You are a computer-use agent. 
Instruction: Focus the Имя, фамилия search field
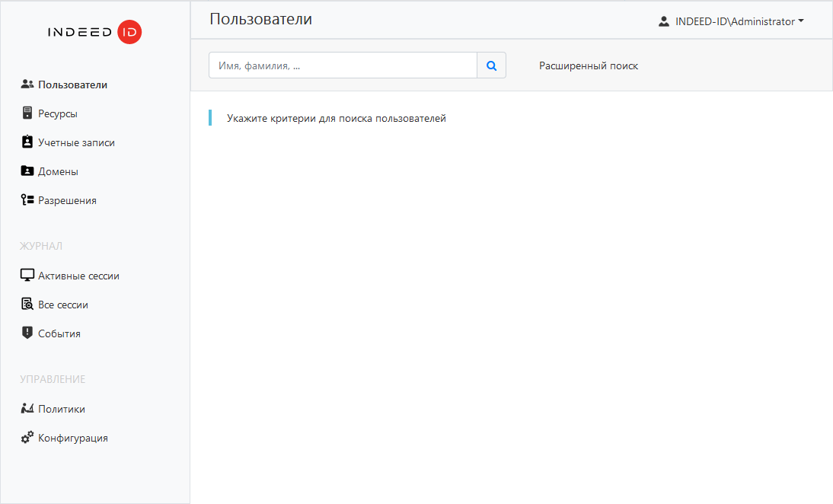343,66
